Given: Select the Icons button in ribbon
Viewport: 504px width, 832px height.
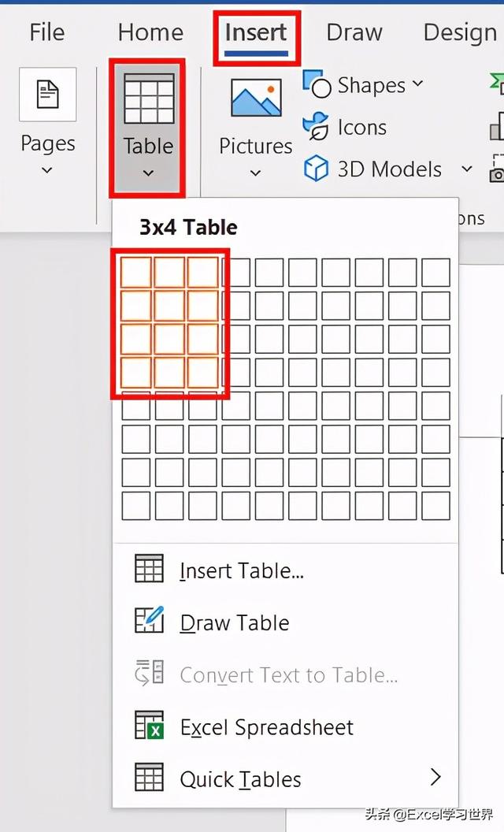Looking at the screenshot, I should pyautogui.click(x=345, y=128).
